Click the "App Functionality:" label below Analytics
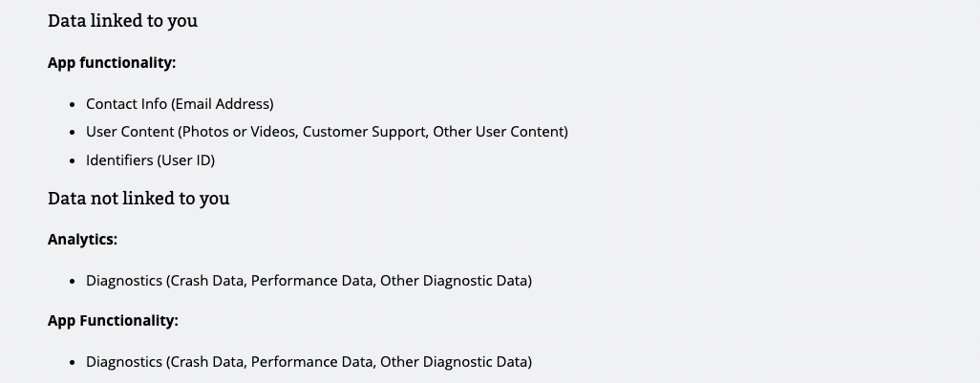980x383 pixels. coord(113,321)
